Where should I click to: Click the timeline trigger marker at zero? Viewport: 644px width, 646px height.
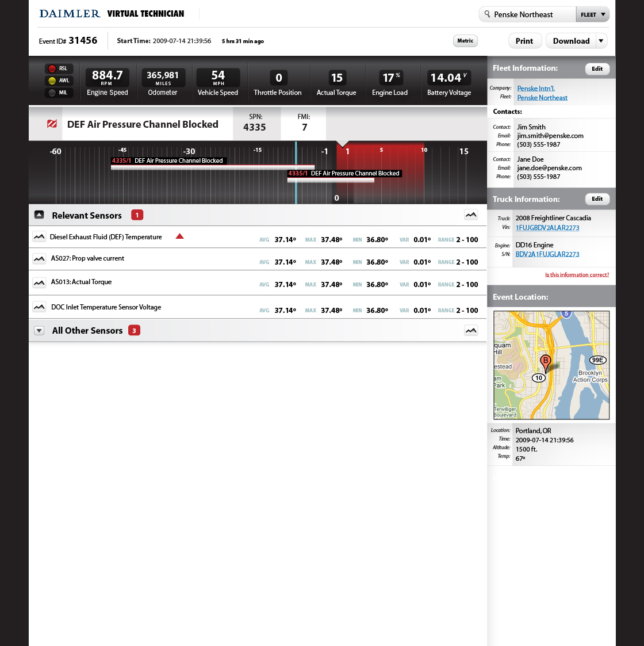point(342,144)
